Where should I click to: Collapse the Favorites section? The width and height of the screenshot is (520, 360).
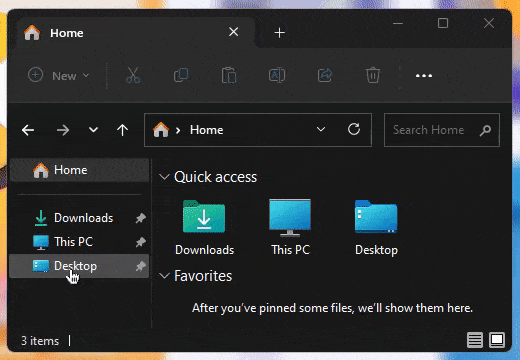164,276
